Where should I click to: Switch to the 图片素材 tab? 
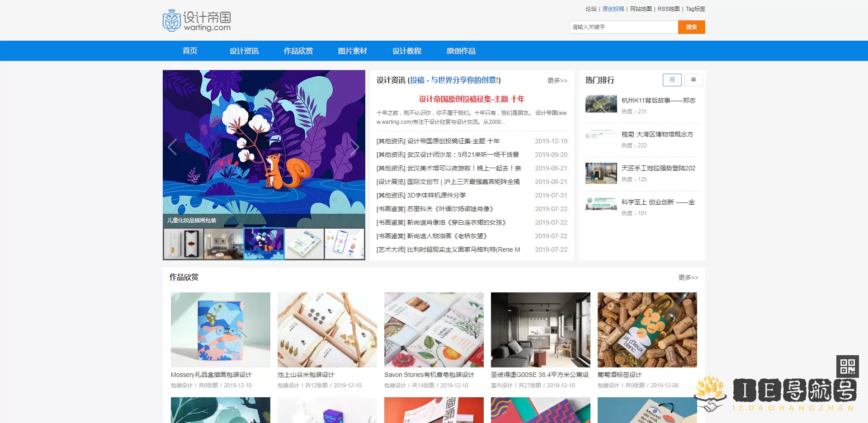pyautogui.click(x=352, y=51)
